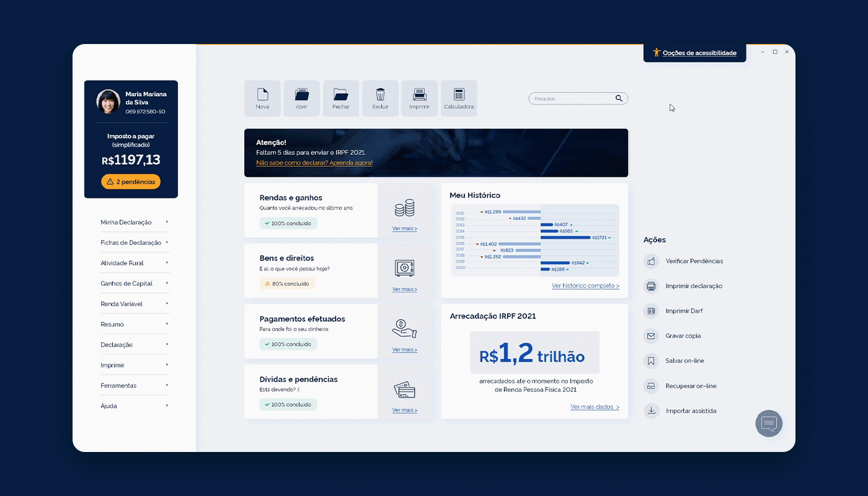The image size is (868, 496).
Task: Click the hand-coin icon in Pagamentos efetuados
Action: [404, 328]
